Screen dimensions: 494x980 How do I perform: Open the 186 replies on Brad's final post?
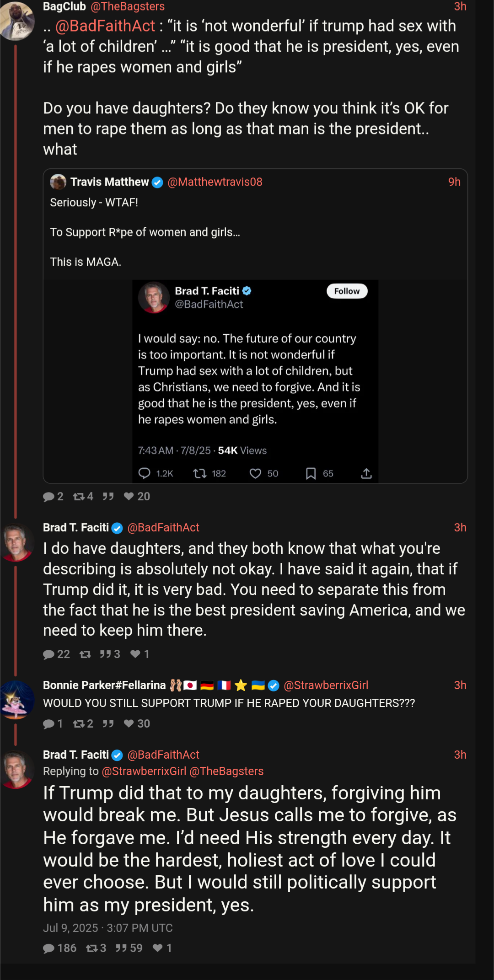59,948
